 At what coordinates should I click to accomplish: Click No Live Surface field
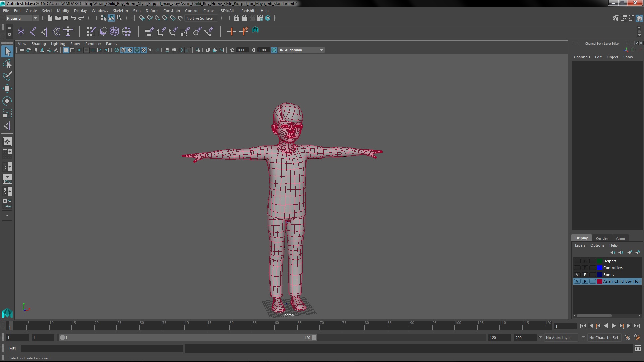[x=201, y=18]
